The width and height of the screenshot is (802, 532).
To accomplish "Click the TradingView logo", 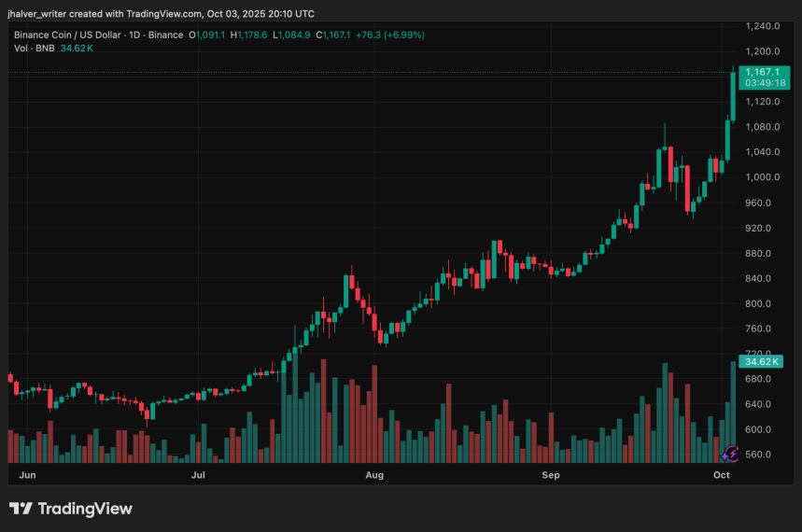I will [x=71, y=509].
